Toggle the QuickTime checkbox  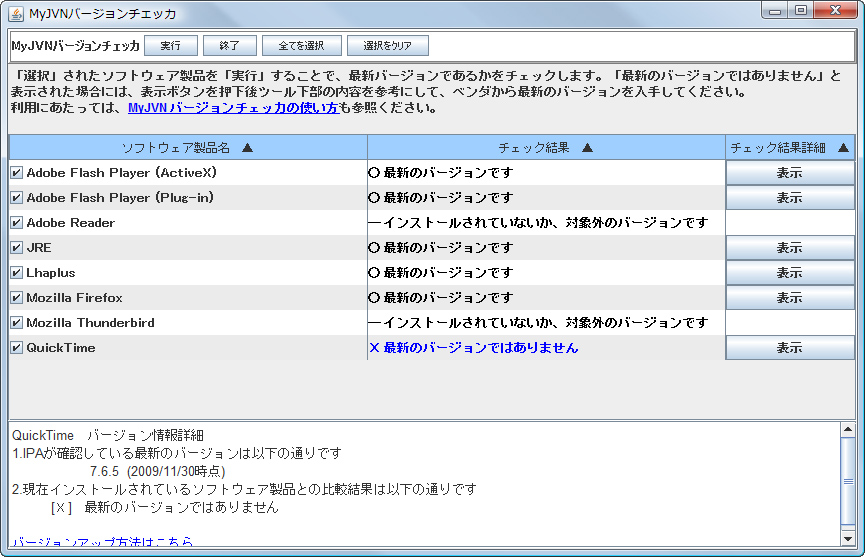click(x=17, y=347)
